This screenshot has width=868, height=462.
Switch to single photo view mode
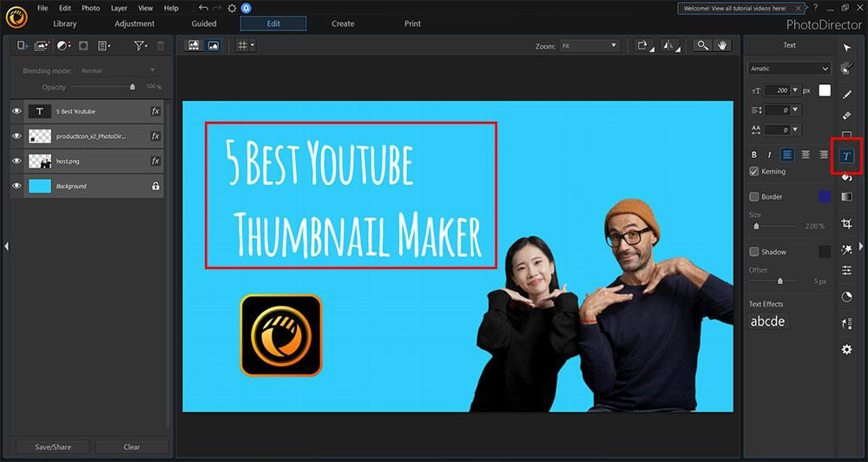click(x=214, y=46)
